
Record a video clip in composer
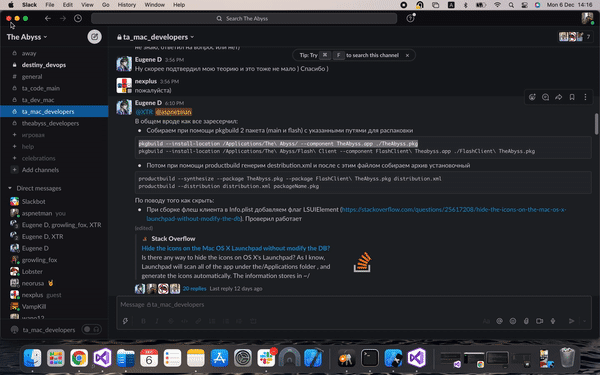[540, 321]
